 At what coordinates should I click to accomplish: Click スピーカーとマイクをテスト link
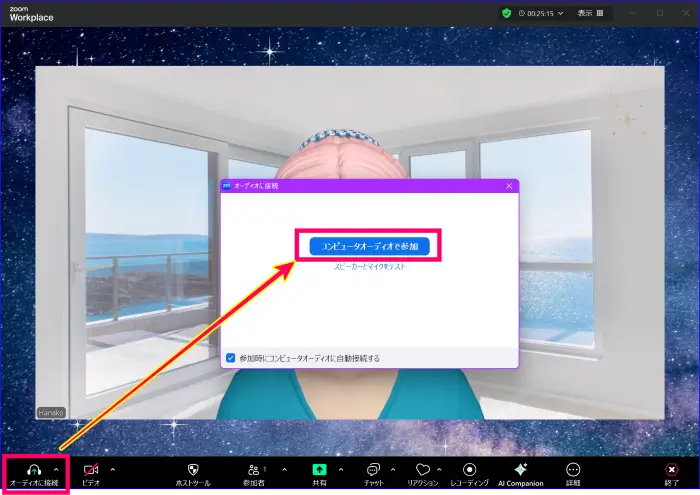coord(369,267)
